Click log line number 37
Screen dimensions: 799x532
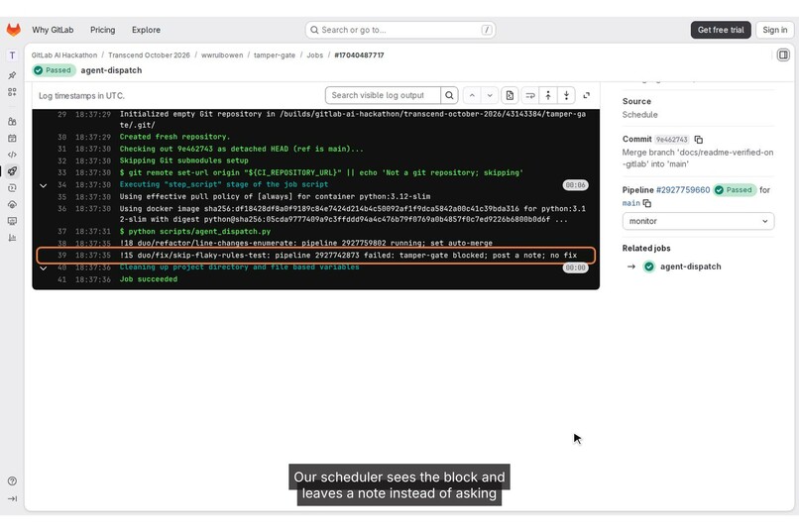61,231
